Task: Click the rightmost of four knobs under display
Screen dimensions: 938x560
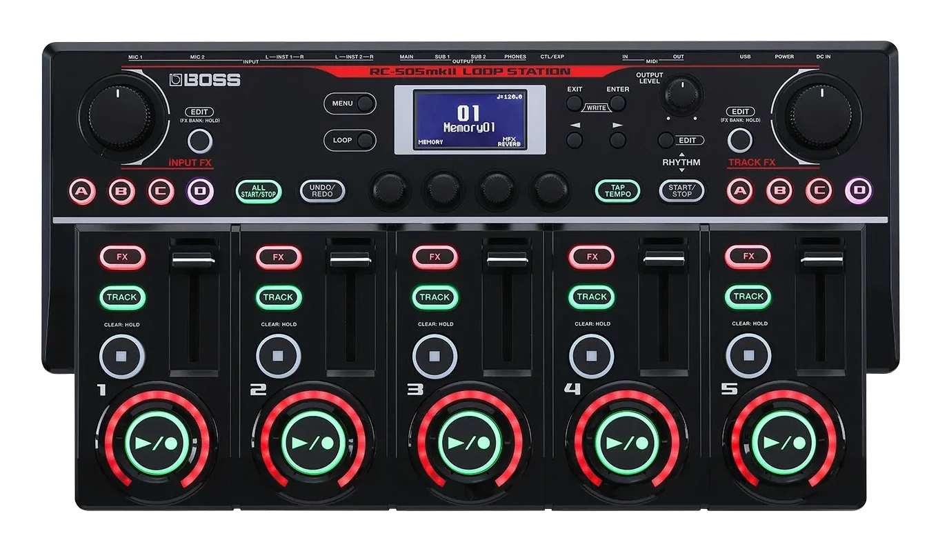Action: pyautogui.click(x=550, y=190)
